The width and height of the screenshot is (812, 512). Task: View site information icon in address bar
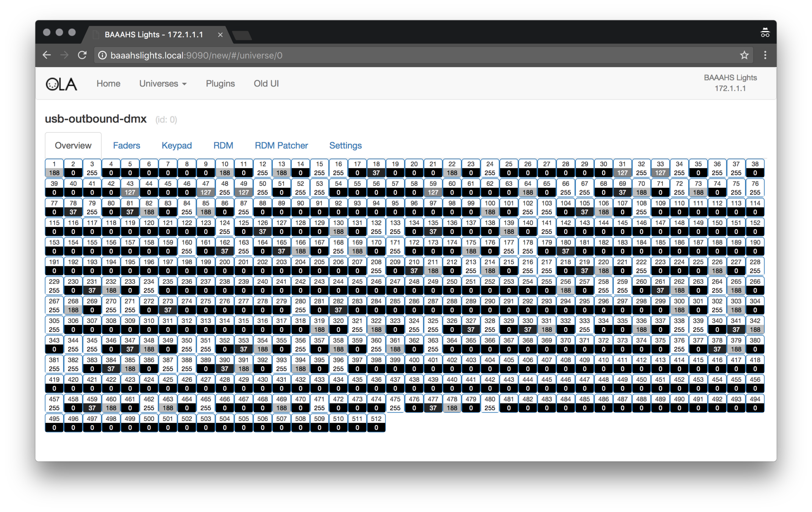102,55
